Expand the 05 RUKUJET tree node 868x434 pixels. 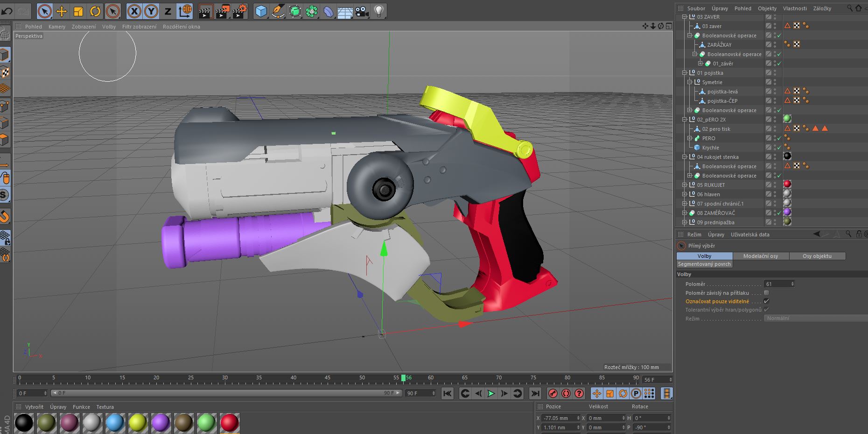coord(685,185)
